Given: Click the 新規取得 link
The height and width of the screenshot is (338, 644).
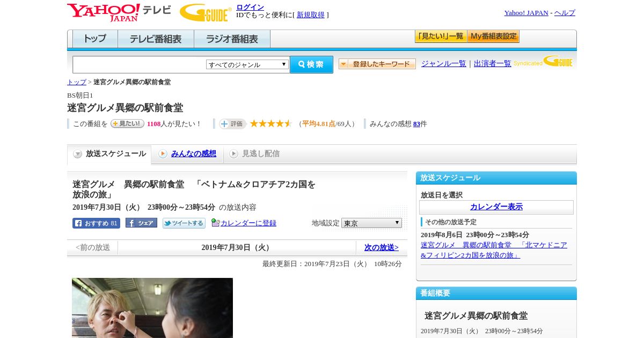Looking at the screenshot, I should tap(311, 15).
